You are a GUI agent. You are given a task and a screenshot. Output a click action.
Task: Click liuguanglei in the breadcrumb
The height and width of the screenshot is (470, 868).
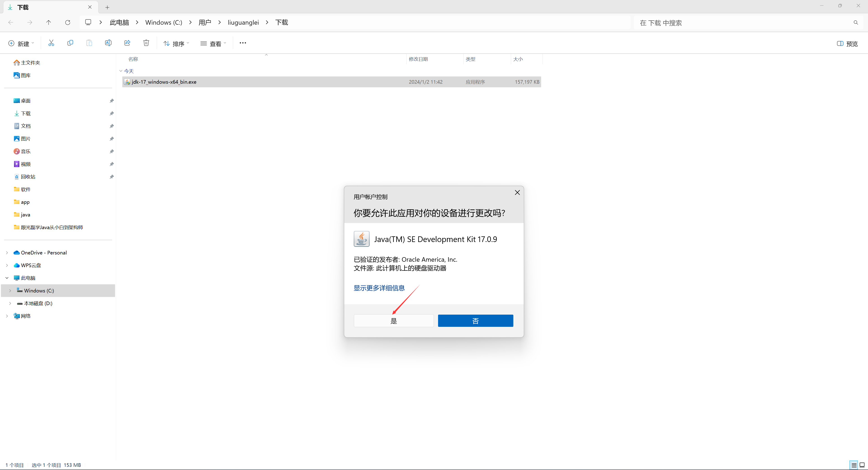coord(243,22)
